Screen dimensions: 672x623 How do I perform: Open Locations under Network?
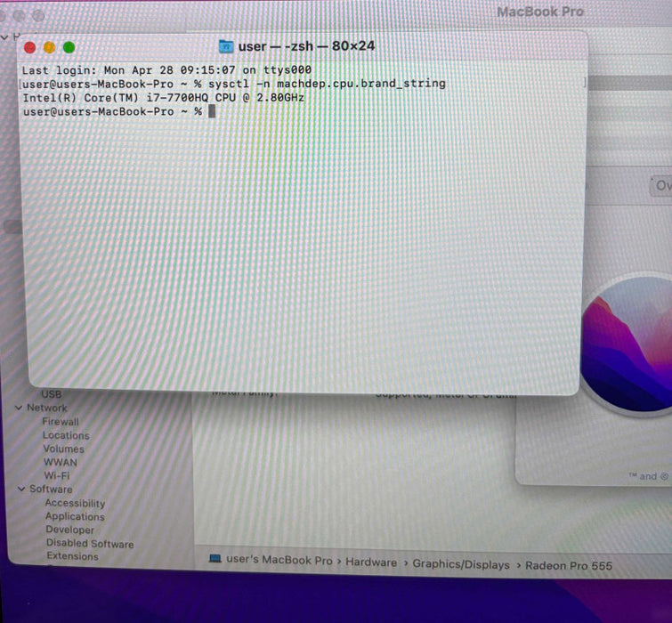[x=66, y=435]
